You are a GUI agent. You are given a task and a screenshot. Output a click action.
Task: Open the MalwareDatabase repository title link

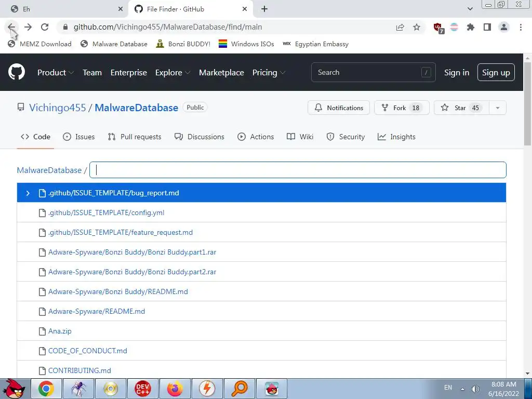pos(137,108)
